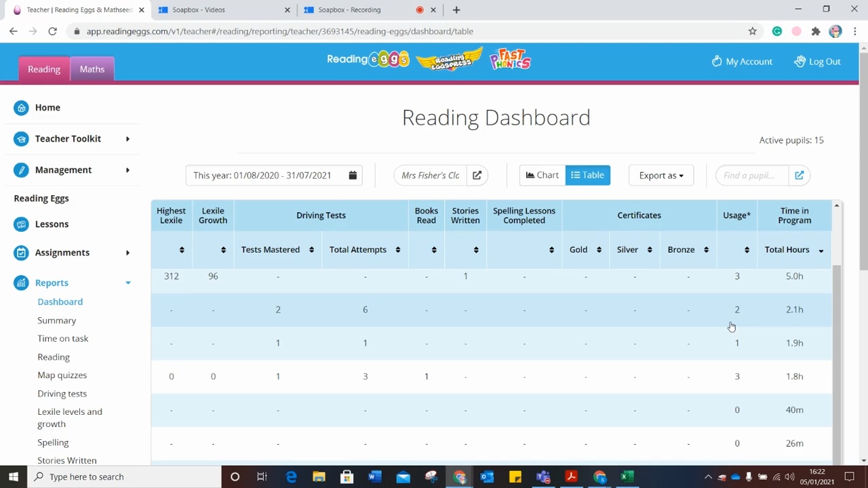
Task: Click the Home sidebar icon
Action: (x=22, y=108)
